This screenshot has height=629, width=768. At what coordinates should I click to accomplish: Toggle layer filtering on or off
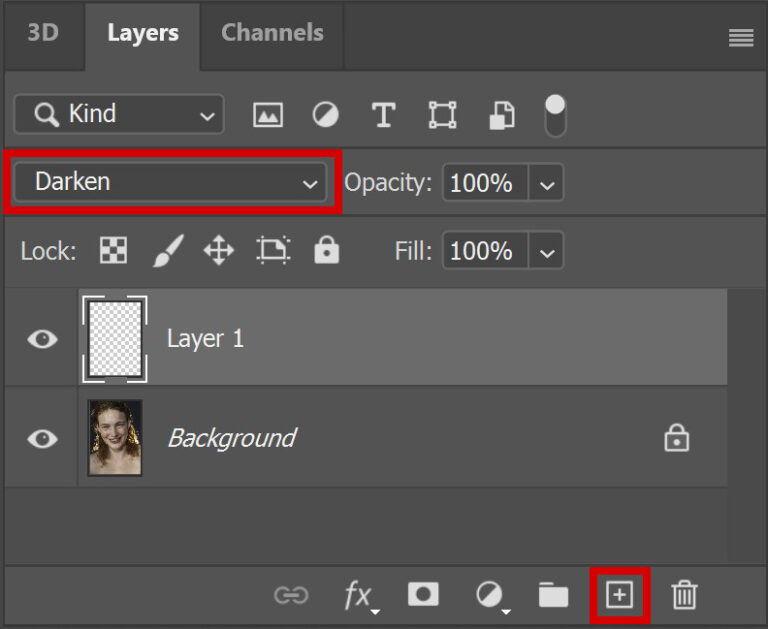(x=555, y=115)
